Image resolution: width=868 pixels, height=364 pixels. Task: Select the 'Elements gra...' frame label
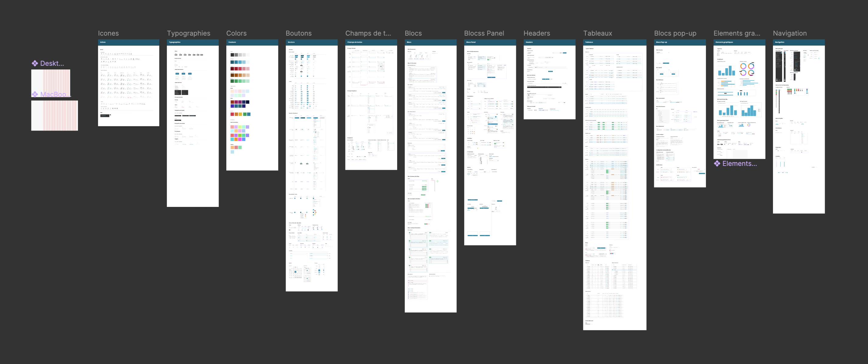coord(737,33)
